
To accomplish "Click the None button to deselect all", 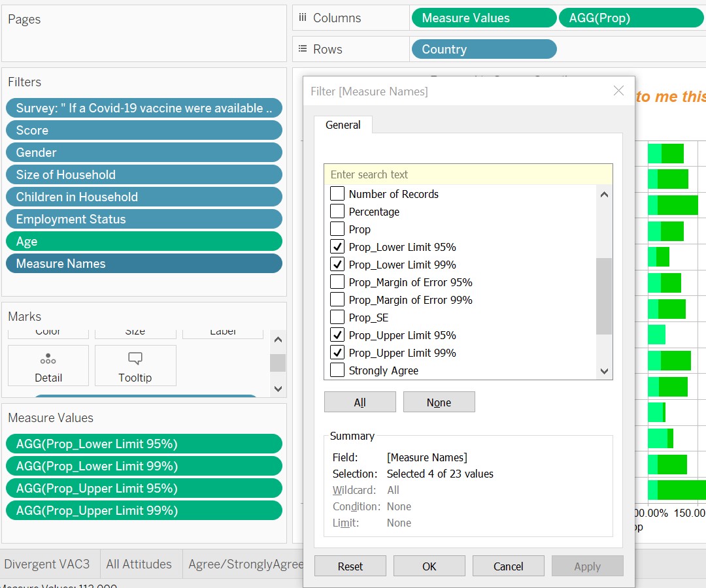I will click(439, 402).
